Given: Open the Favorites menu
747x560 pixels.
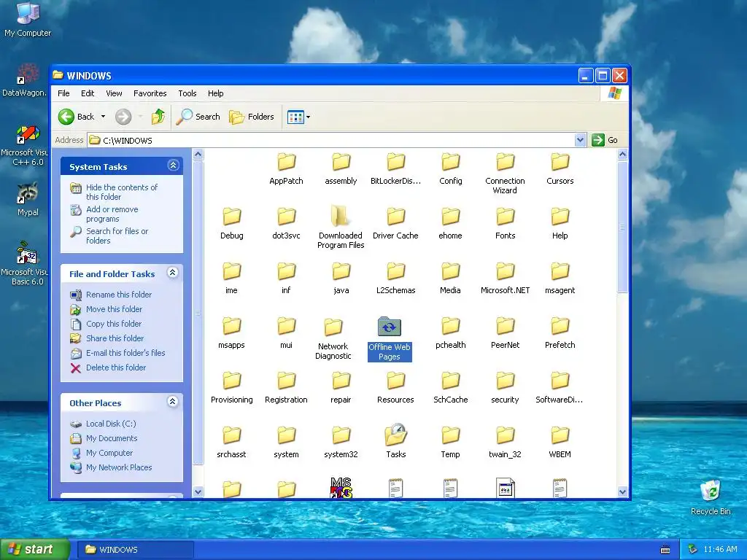Looking at the screenshot, I should (150, 93).
